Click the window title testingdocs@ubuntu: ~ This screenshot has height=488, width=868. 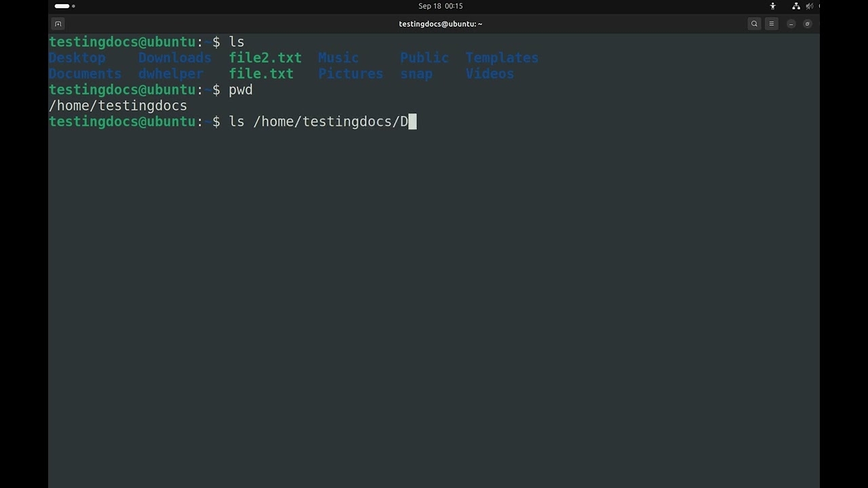pyautogui.click(x=440, y=24)
